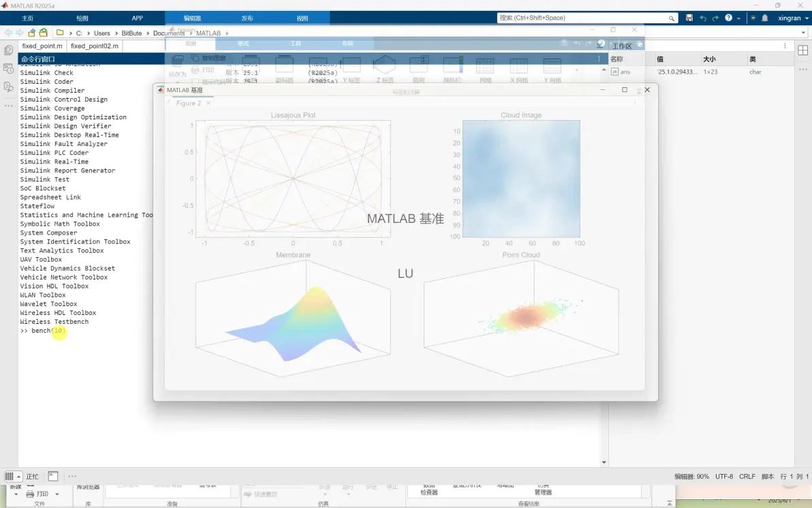812x508 pixels.
Task: Open the status bar layout columns dropdown
Action: click(13, 476)
